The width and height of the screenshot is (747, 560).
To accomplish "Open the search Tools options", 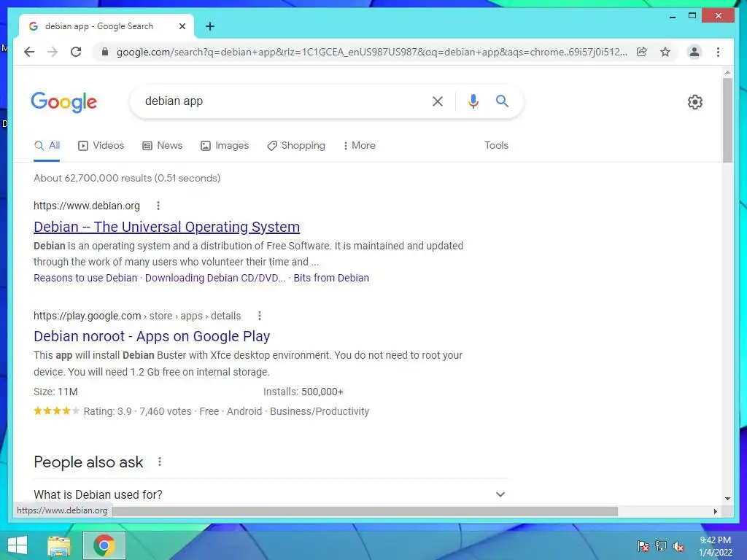I will pos(496,145).
